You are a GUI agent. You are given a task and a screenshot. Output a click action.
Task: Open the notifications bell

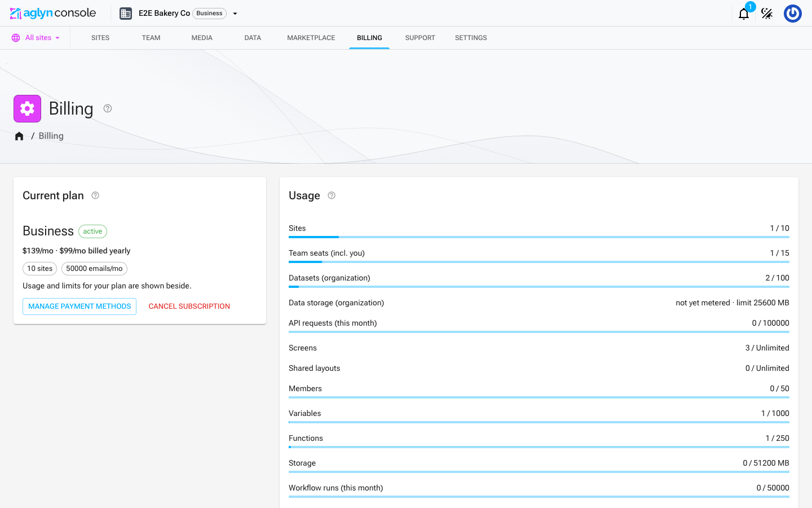tap(744, 14)
